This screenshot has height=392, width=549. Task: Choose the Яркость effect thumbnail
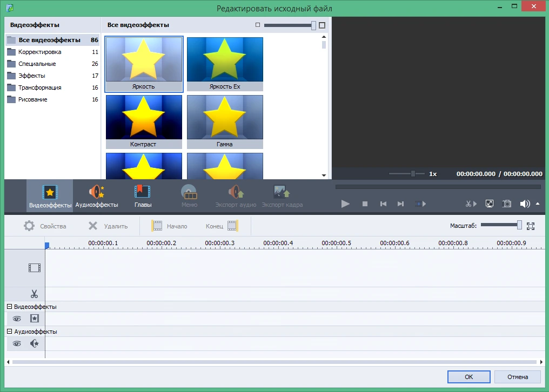[x=144, y=64]
